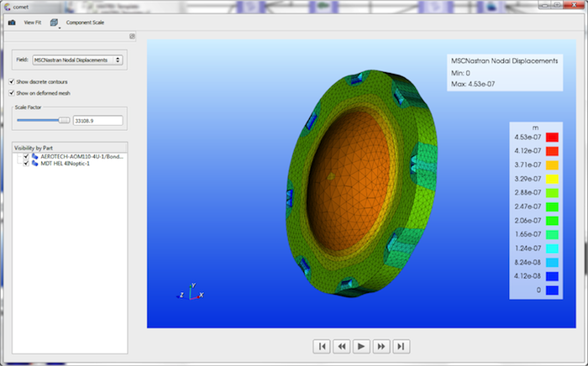Viewport: 588px width, 366px height.
Task: Click the AEROTECH part icon
Action: [x=35, y=157]
